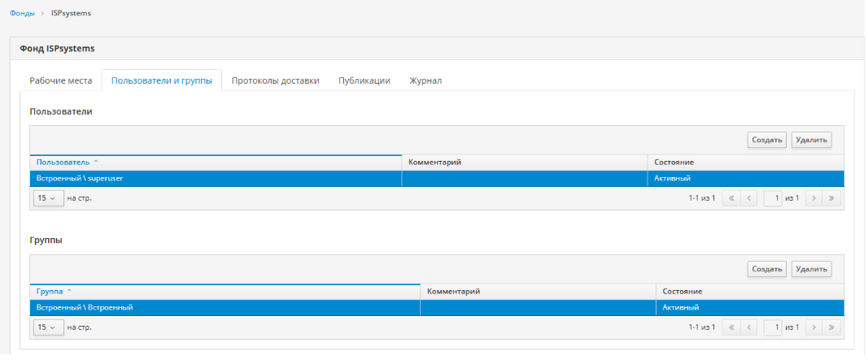Click Активный status in superuser row
The image size is (868, 364).
pos(673,179)
